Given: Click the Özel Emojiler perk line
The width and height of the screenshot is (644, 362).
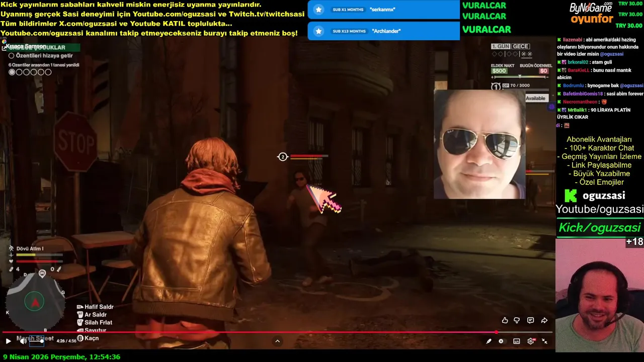Looking at the screenshot, I should pyautogui.click(x=599, y=182).
